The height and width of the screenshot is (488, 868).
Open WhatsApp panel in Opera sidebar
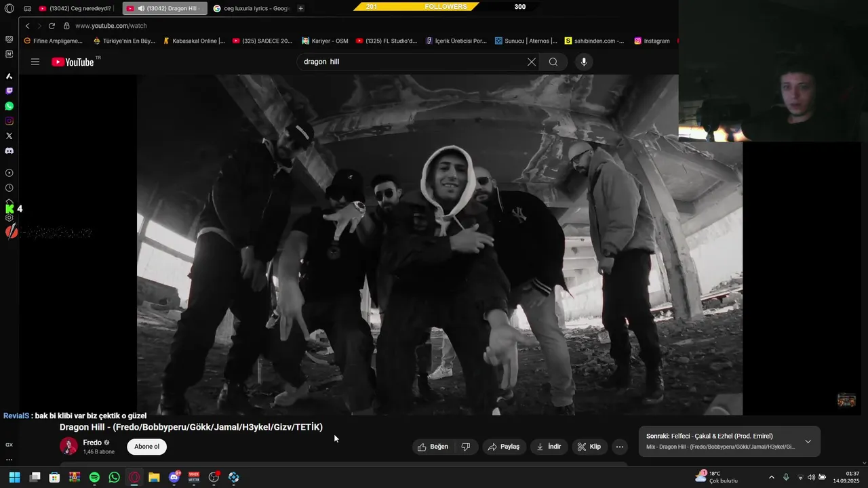coord(9,106)
